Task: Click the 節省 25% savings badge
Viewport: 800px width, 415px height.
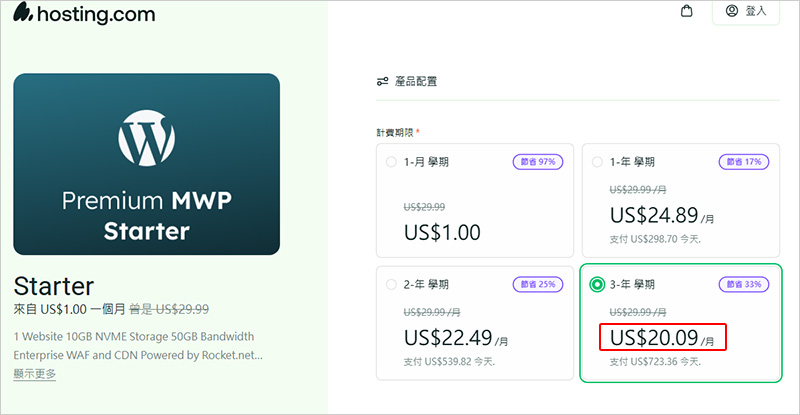Action: pos(538,284)
